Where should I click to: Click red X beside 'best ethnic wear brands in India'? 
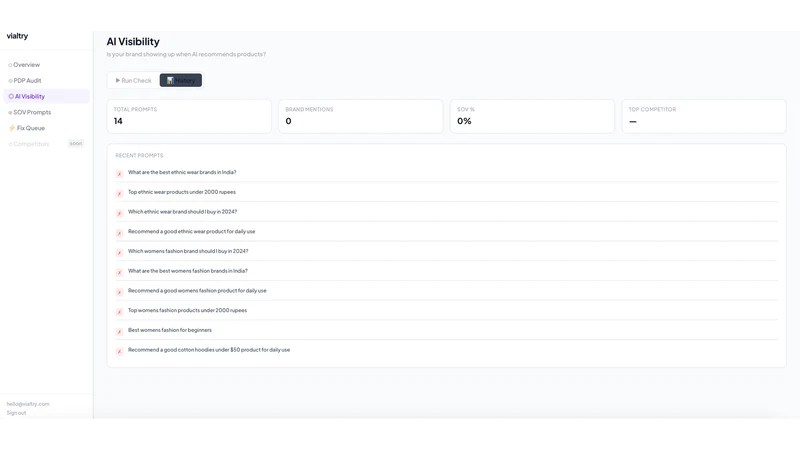pos(119,174)
